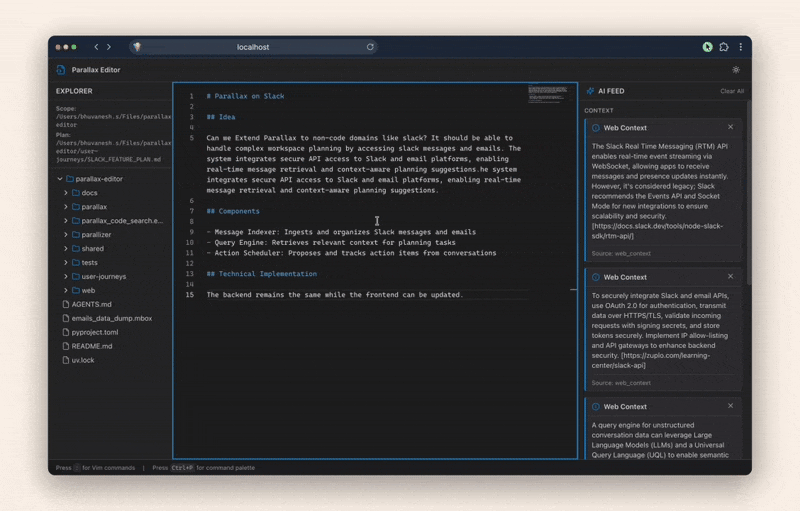Screen dimensions: 800x511
Task: Click the AI Feed sparkle icon
Action: click(591, 91)
